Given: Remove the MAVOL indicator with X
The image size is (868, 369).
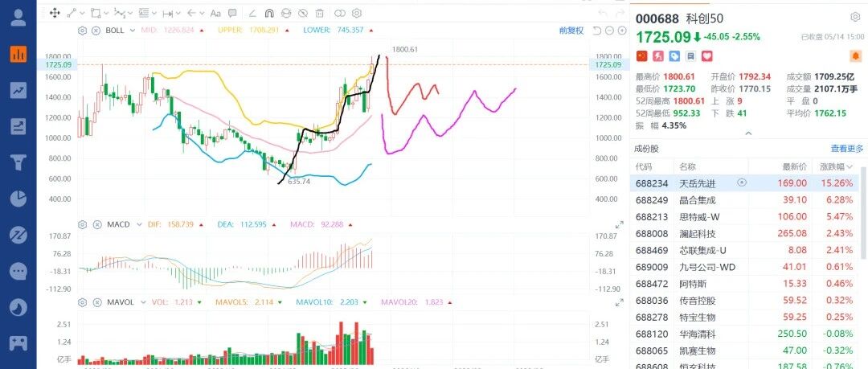Looking at the screenshot, I should [97, 302].
